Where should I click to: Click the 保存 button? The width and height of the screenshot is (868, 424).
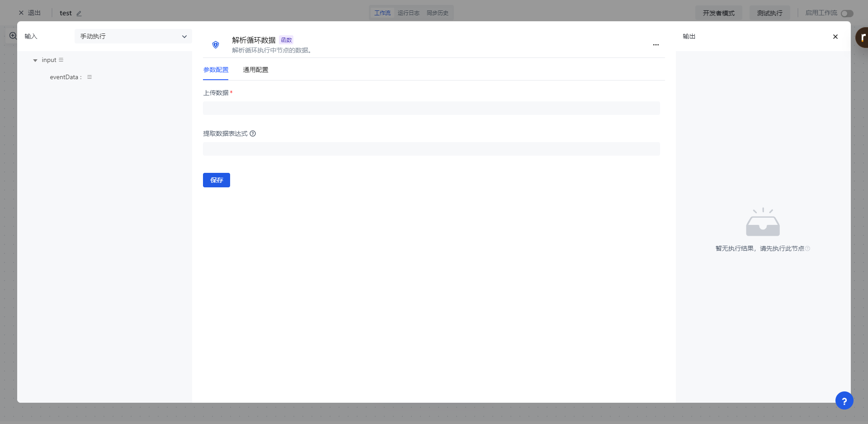click(216, 180)
